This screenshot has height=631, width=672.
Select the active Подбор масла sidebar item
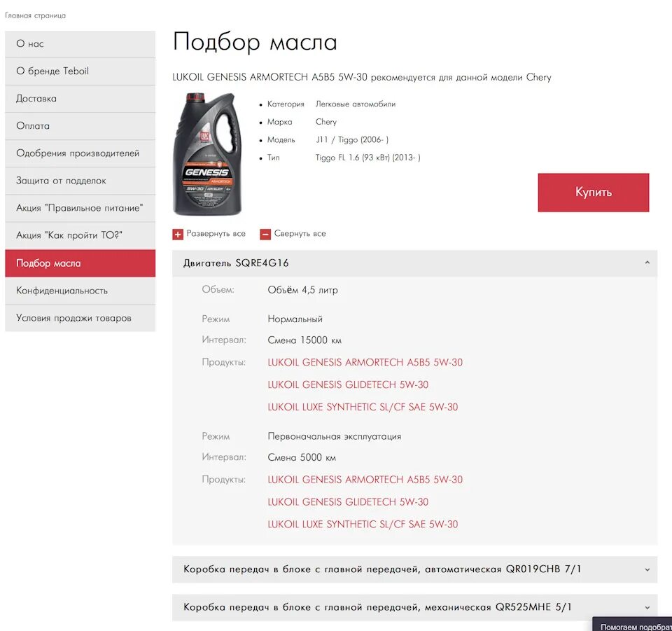coord(80,263)
